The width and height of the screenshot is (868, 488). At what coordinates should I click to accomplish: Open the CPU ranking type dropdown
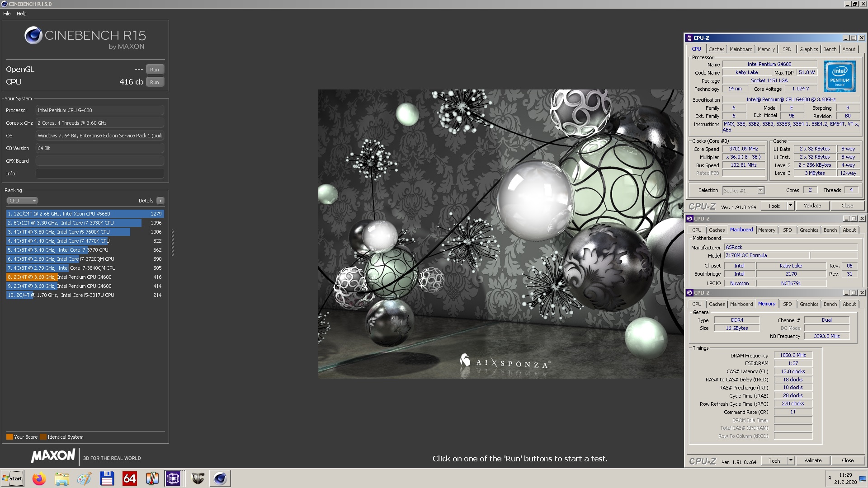pos(22,201)
